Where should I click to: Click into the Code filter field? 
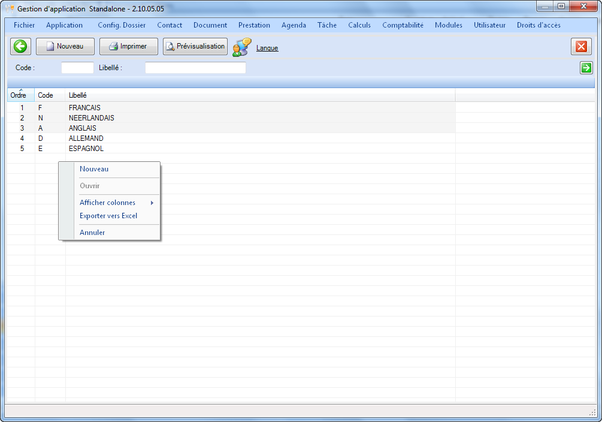77,68
